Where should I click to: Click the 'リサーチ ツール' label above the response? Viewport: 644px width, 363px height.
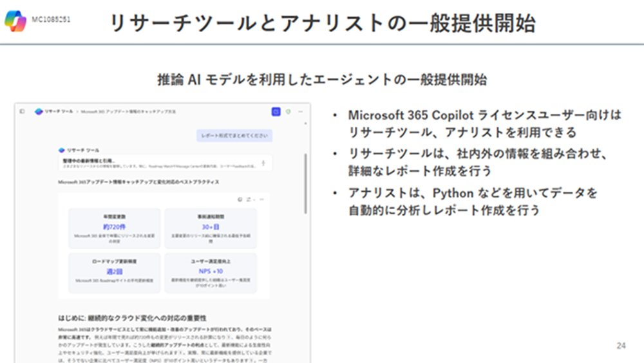point(83,151)
